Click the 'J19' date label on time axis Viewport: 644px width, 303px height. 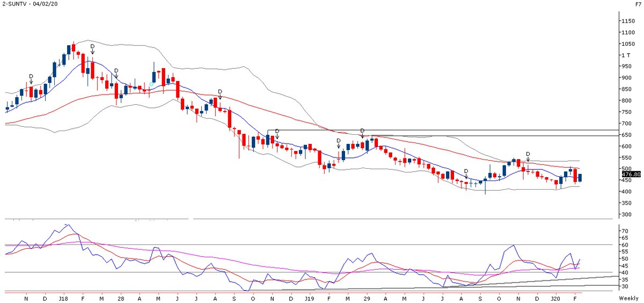click(310, 298)
